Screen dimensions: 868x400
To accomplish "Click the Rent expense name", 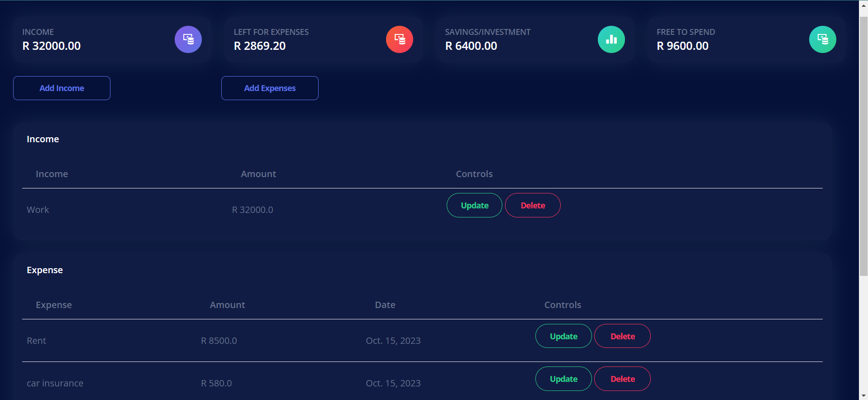I will [x=36, y=341].
